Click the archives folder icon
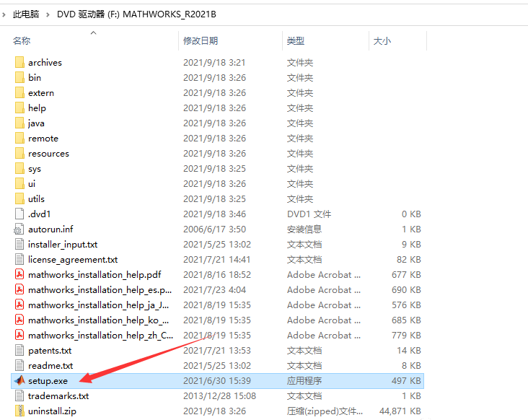 coord(19,63)
